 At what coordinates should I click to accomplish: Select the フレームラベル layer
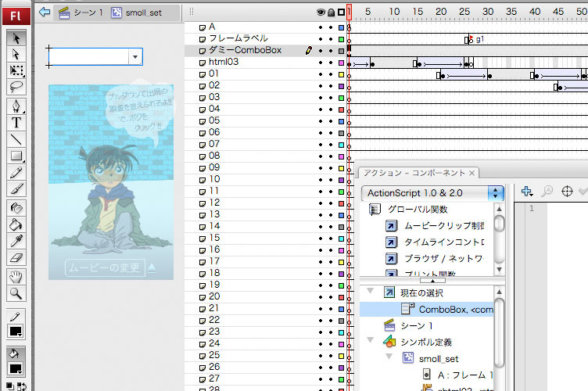click(238, 38)
